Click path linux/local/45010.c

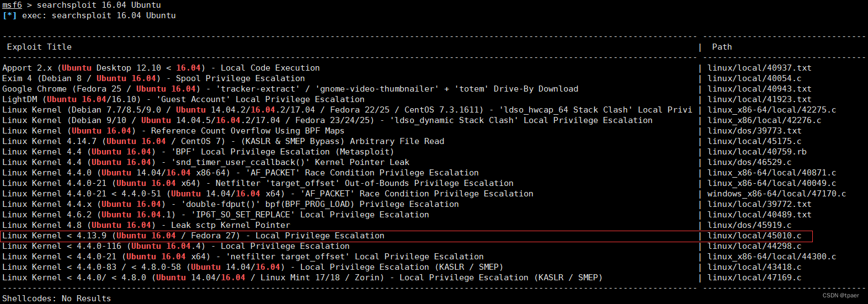(754, 236)
